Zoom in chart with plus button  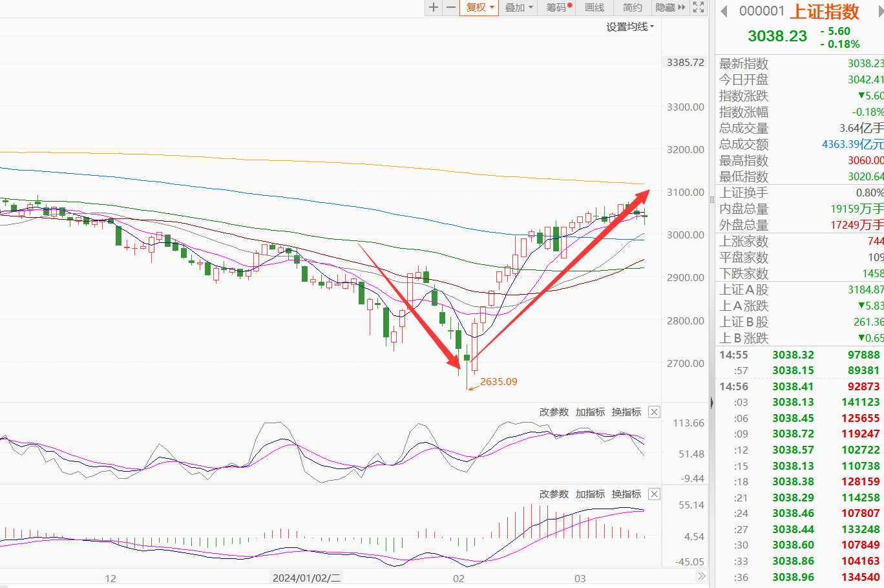434,8
